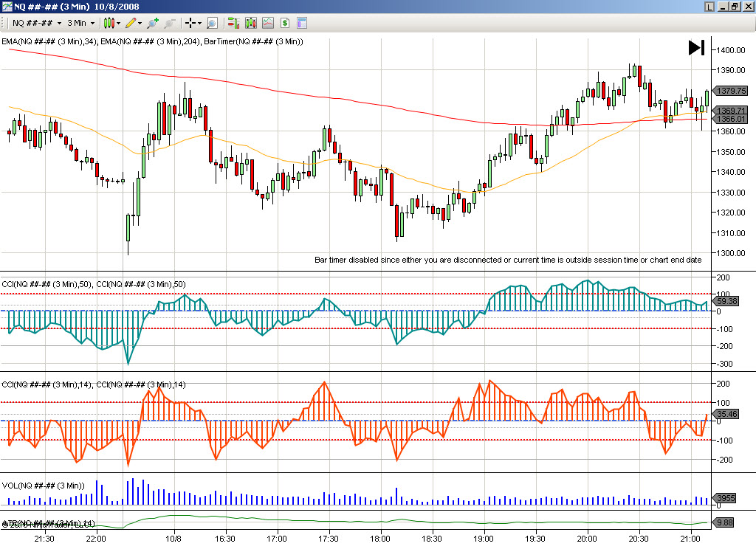Click the zoom in magnifier icon

coord(153,23)
